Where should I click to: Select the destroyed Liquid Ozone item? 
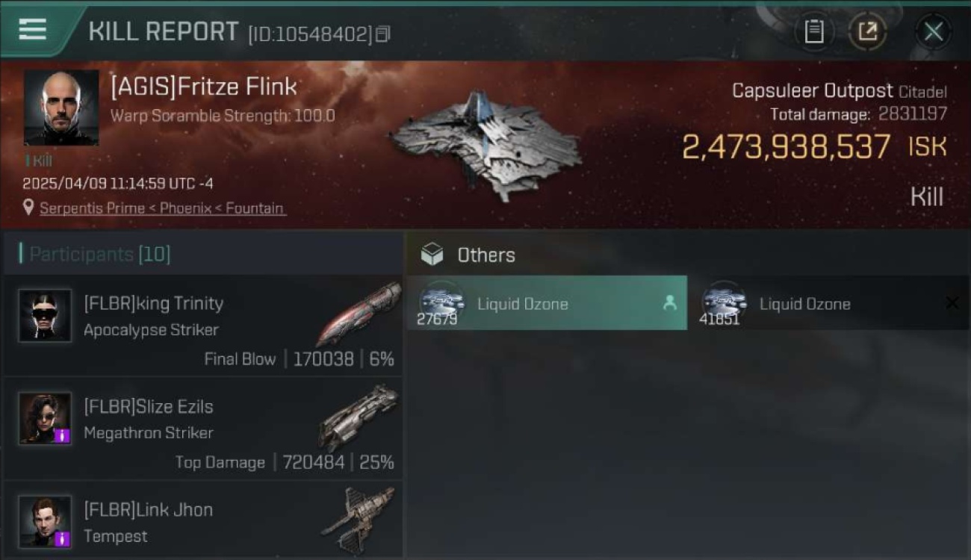point(829,303)
